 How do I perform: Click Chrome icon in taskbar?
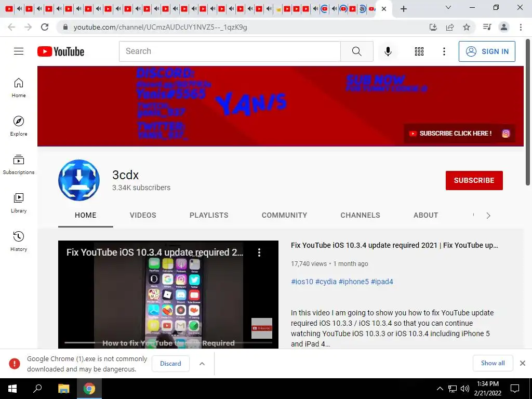89,389
